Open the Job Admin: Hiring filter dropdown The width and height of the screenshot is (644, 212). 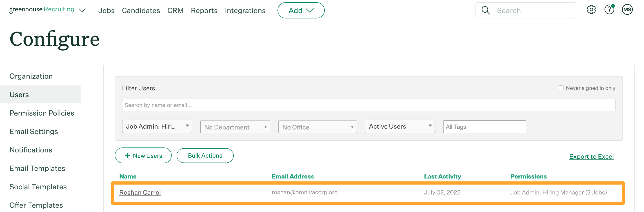point(157,126)
